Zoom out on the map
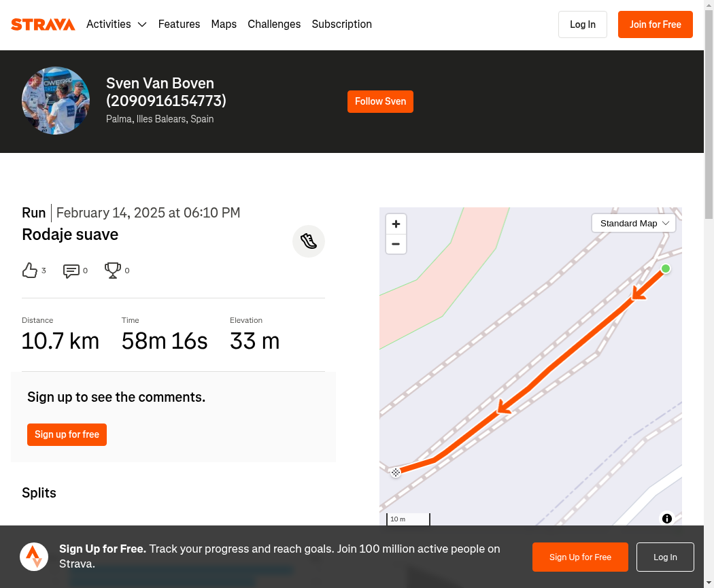714x588 pixels. [x=396, y=245]
